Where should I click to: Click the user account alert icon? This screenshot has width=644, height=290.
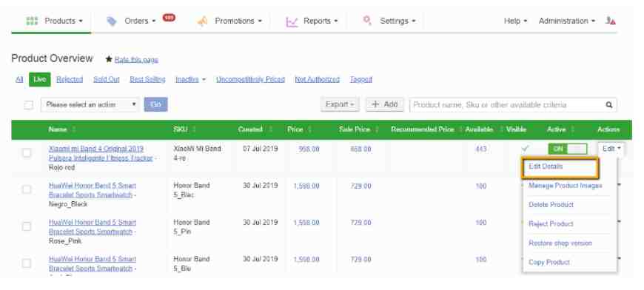click(x=611, y=21)
